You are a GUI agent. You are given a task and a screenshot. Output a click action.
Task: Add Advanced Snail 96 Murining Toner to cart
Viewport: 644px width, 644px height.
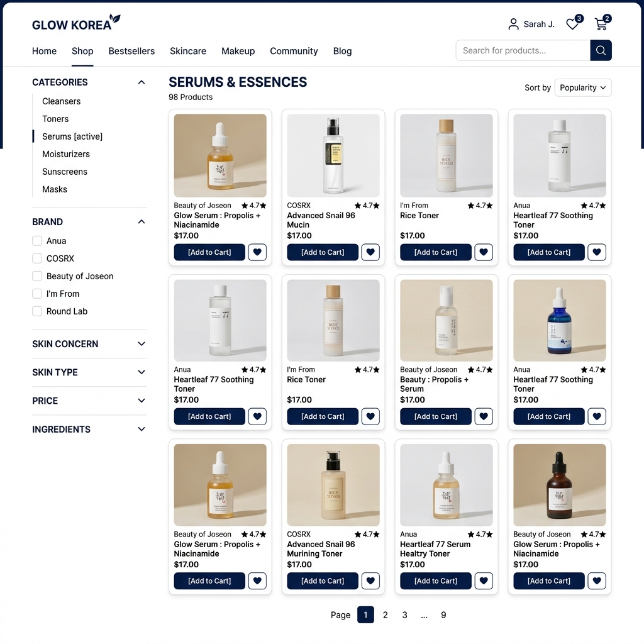point(323,580)
